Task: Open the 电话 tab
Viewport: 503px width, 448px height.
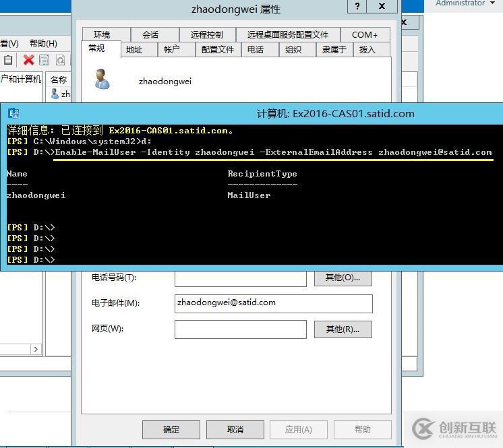Action: coord(259,50)
